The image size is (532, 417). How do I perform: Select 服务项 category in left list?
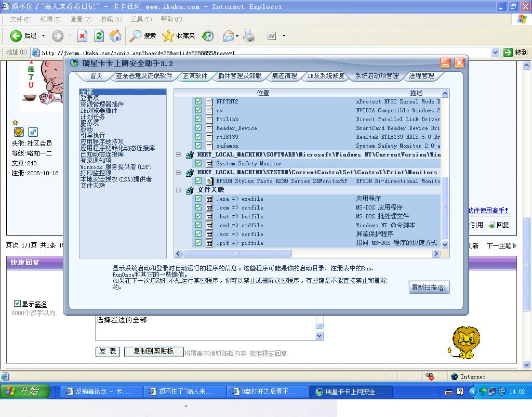(89, 123)
